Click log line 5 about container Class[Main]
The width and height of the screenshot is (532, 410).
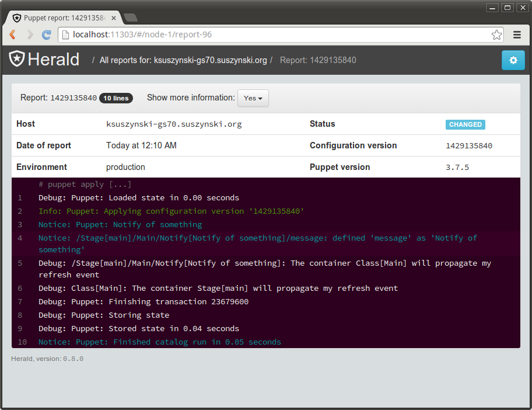(x=266, y=269)
